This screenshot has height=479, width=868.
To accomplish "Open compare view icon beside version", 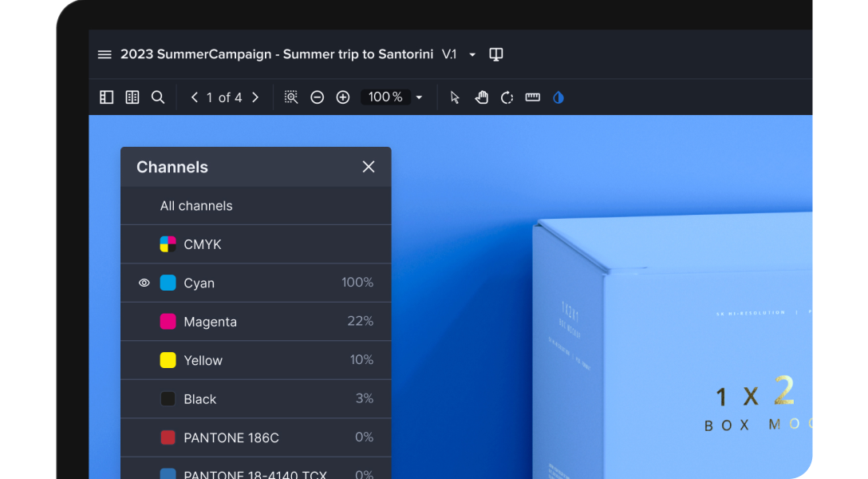I will pos(496,54).
